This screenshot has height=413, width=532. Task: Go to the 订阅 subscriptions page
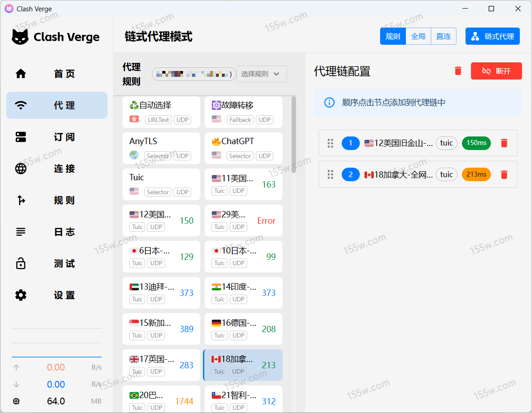tap(57, 137)
